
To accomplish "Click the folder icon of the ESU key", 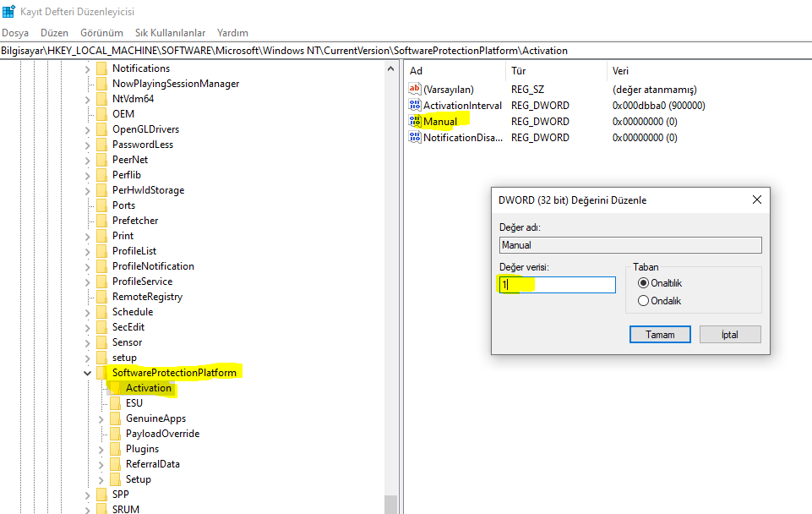I will tap(115, 403).
